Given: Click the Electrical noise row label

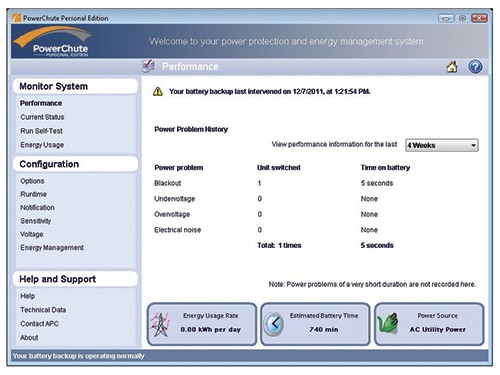Looking at the screenshot, I should click(177, 230).
